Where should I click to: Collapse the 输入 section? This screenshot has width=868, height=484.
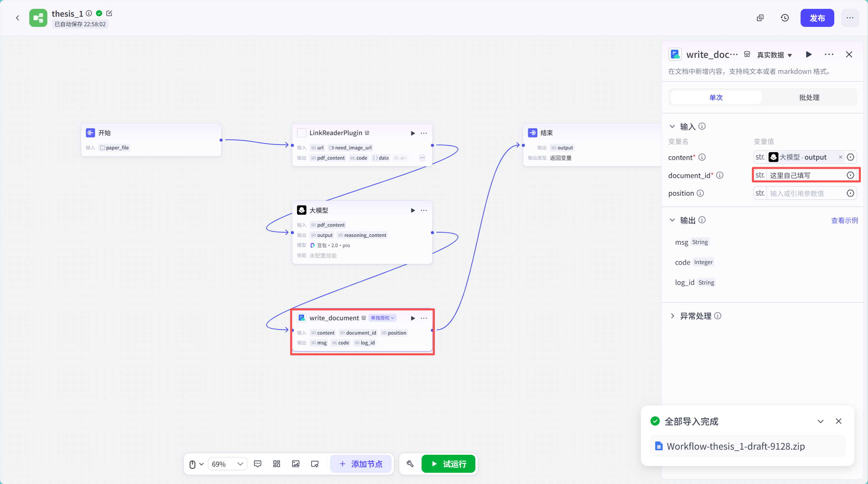pos(672,126)
